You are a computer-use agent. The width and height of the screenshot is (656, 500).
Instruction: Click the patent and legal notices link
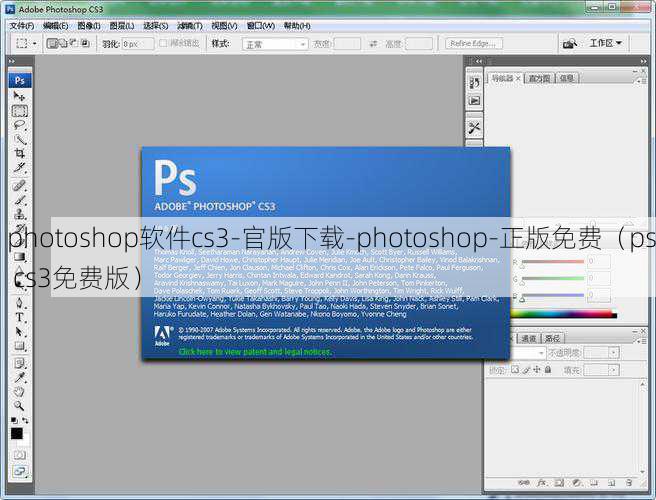click(x=255, y=352)
